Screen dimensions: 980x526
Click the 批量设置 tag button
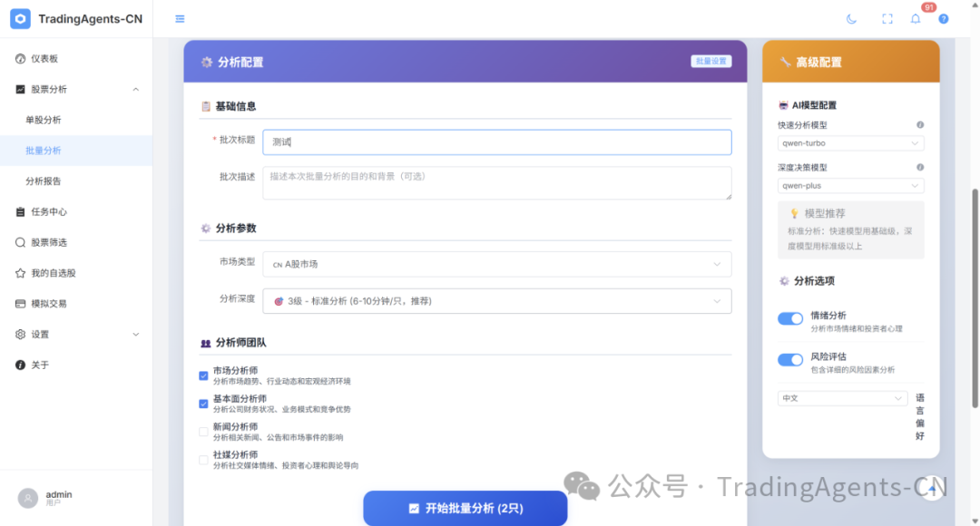(710, 62)
